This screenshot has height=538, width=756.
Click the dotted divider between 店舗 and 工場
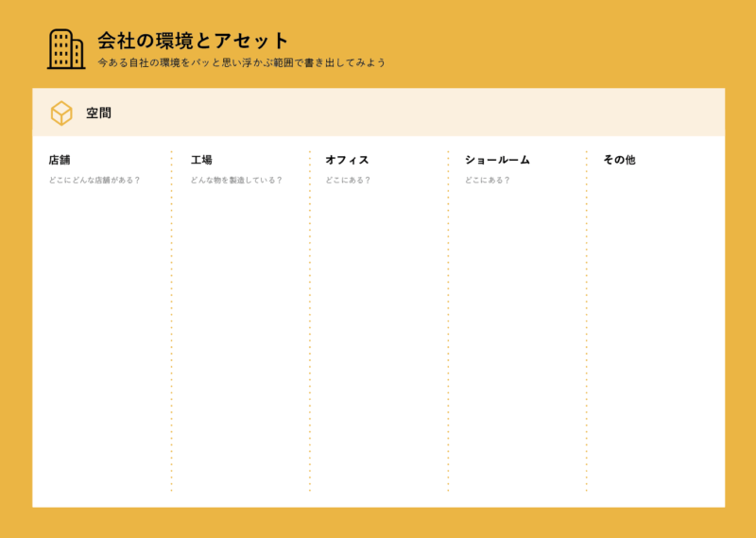tap(171, 321)
